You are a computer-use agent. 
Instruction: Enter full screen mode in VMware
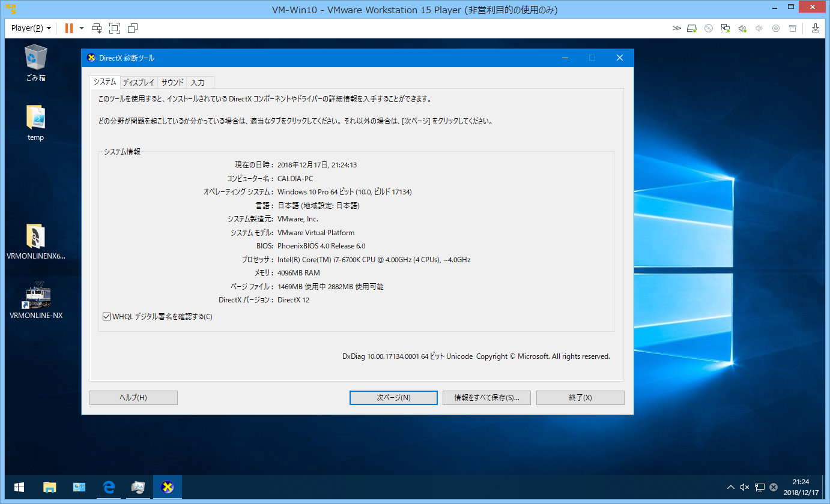pyautogui.click(x=115, y=28)
